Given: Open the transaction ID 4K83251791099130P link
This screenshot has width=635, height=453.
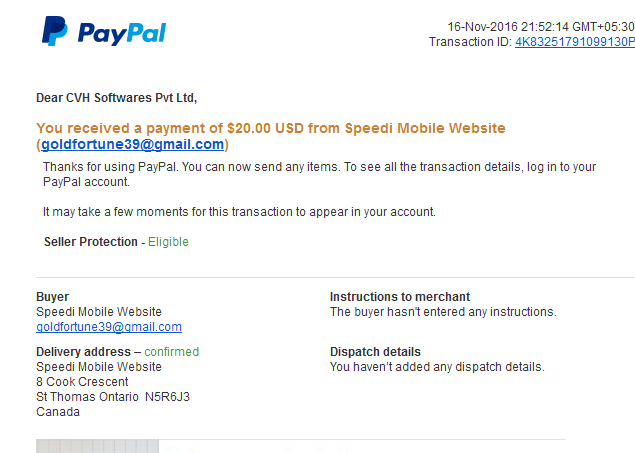Looking at the screenshot, I should click(x=575, y=42).
